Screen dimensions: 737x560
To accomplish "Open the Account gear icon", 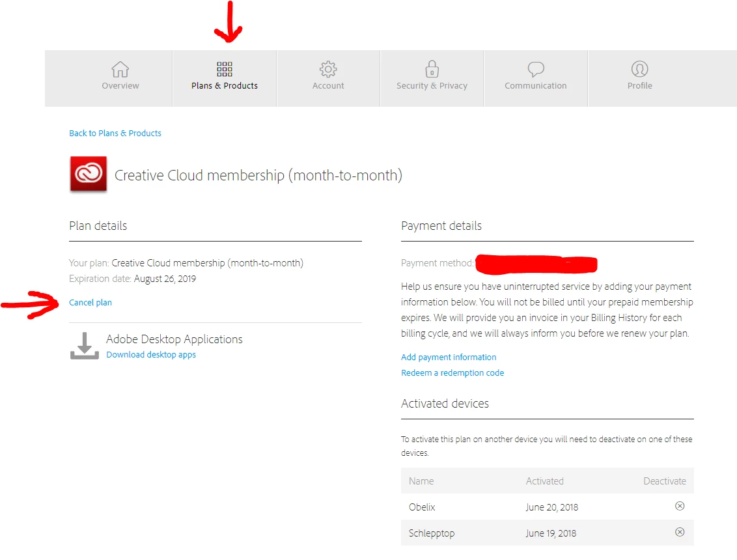I will coord(328,69).
